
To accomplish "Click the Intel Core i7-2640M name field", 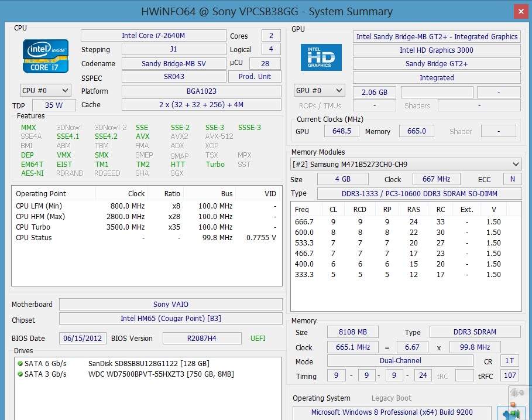I will click(x=153, y=36).
